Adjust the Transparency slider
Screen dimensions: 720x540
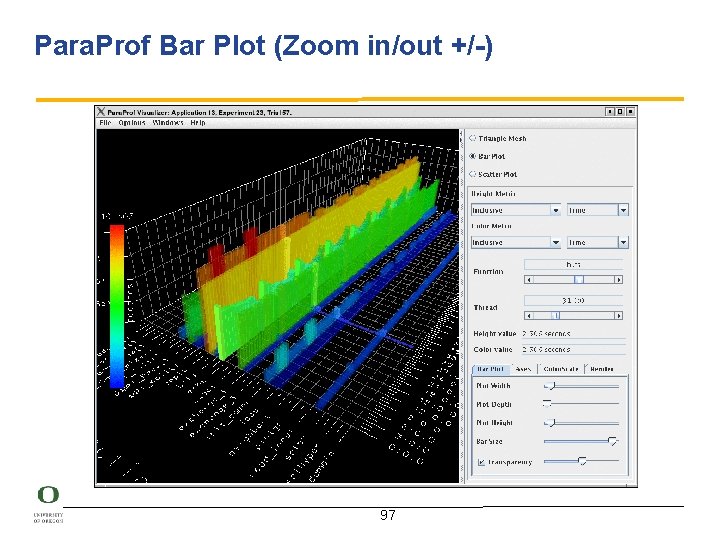(582, 461)
